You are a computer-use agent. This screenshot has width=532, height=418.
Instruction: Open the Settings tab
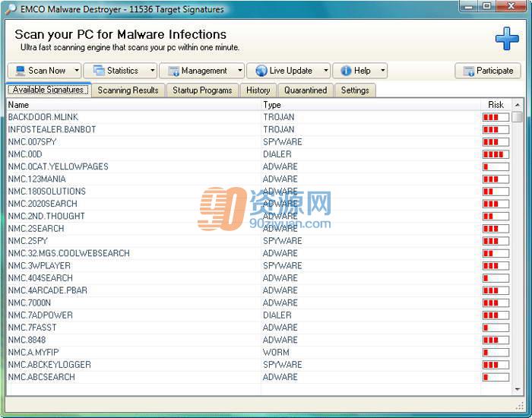355,90
